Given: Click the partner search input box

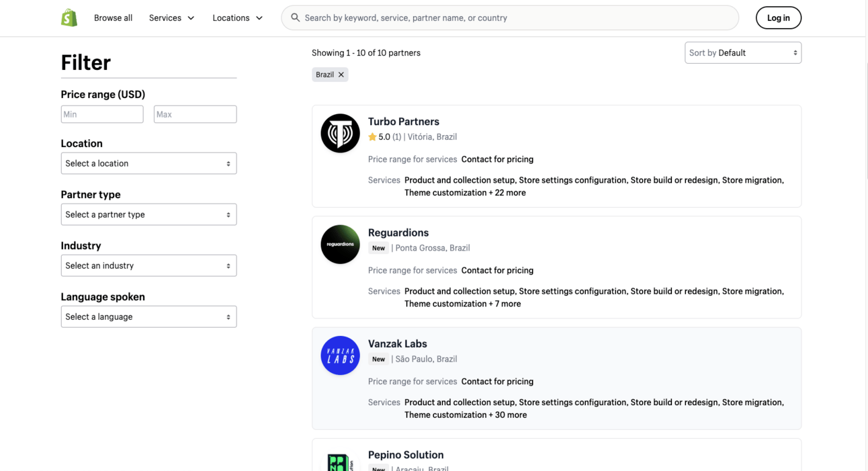Looking at the screenshot, I should coord(517,18).
